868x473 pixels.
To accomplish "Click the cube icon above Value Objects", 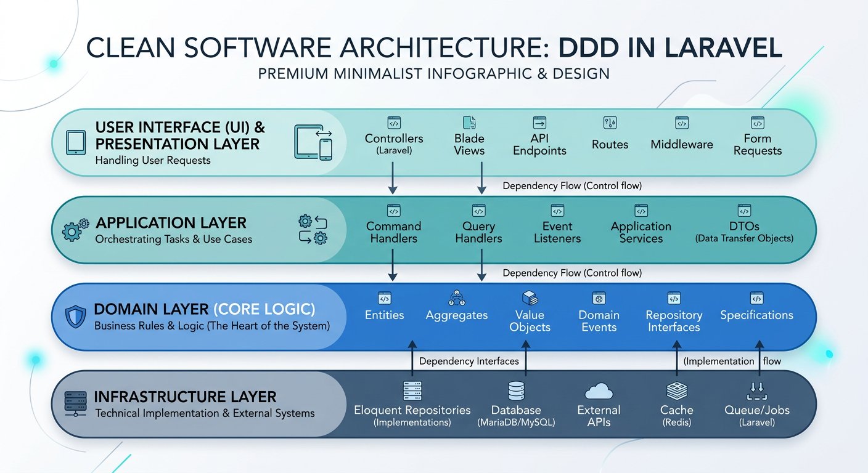I will pyautogui.click(x=530, y=299).
